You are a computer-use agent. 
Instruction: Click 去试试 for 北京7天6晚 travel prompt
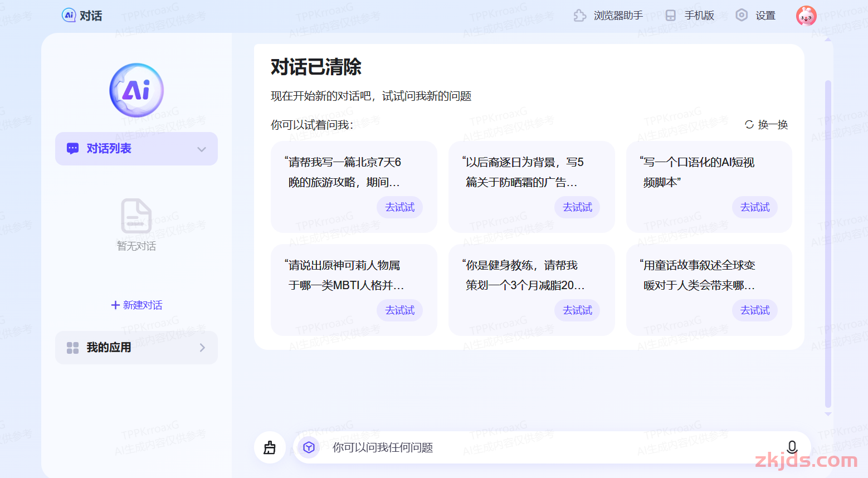point(400,207)
